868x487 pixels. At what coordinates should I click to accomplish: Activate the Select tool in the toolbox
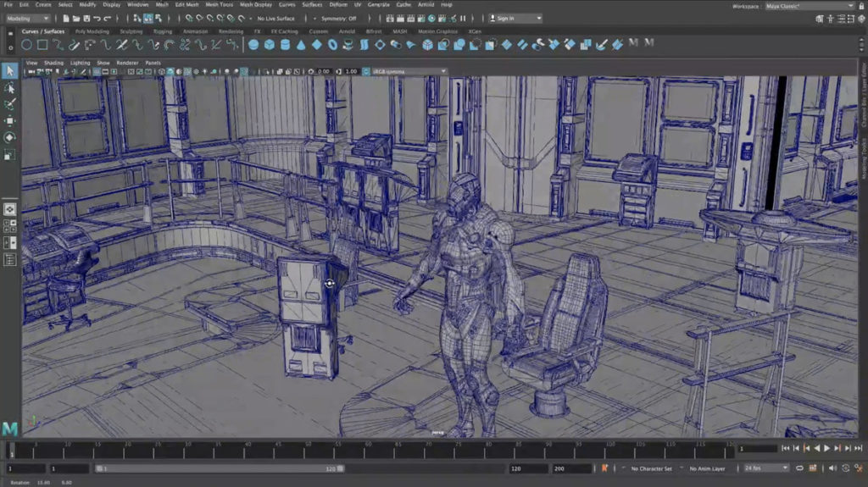(x=9, y=70)
